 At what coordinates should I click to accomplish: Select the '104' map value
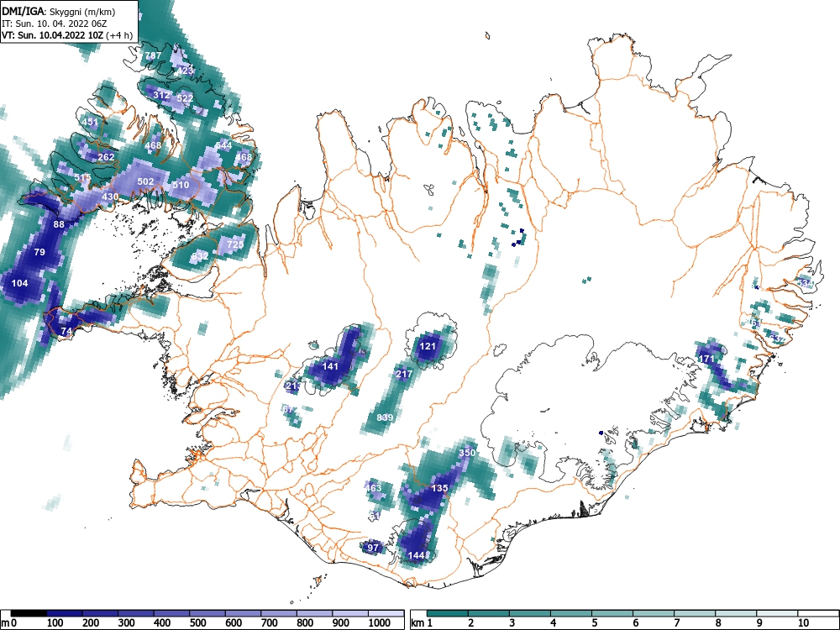tap(20, 283)
